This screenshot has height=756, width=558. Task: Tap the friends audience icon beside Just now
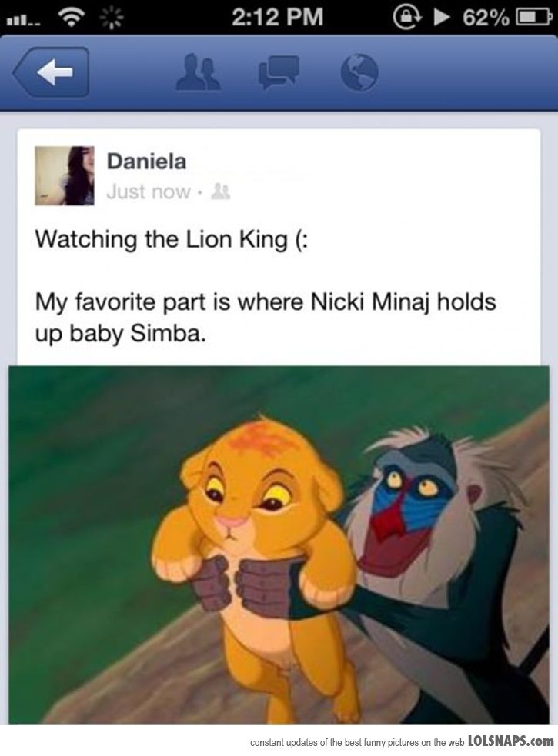tap(222, 191)
